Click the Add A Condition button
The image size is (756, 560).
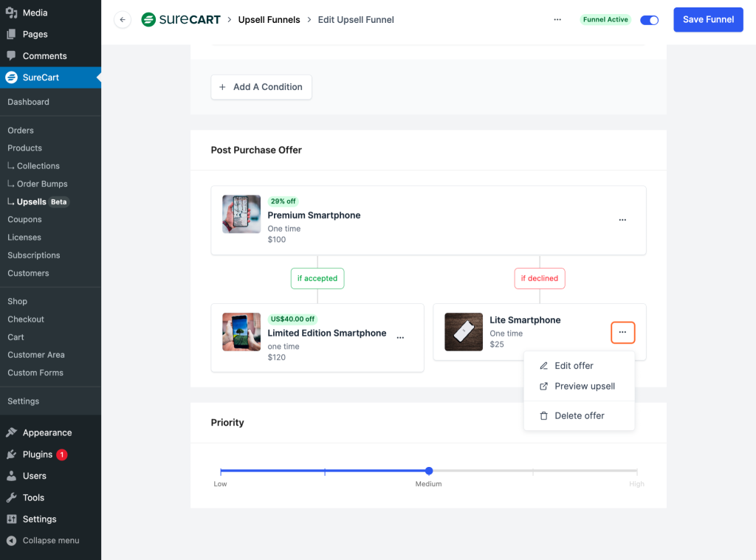[x=261, y=87]
